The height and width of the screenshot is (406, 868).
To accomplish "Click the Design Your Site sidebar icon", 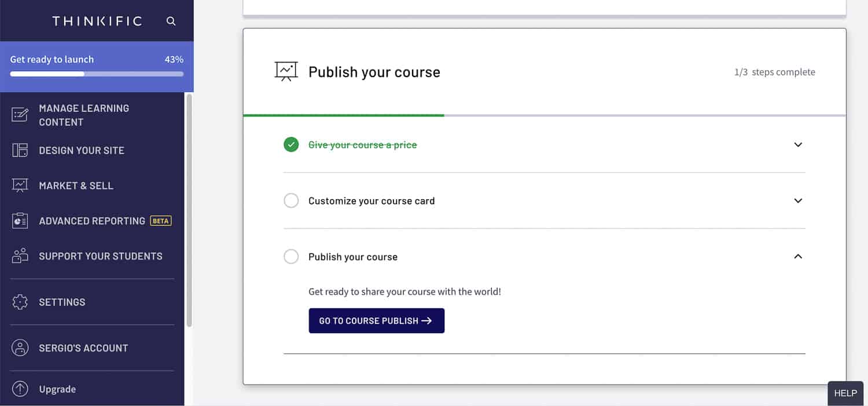I will coord(20,150).
